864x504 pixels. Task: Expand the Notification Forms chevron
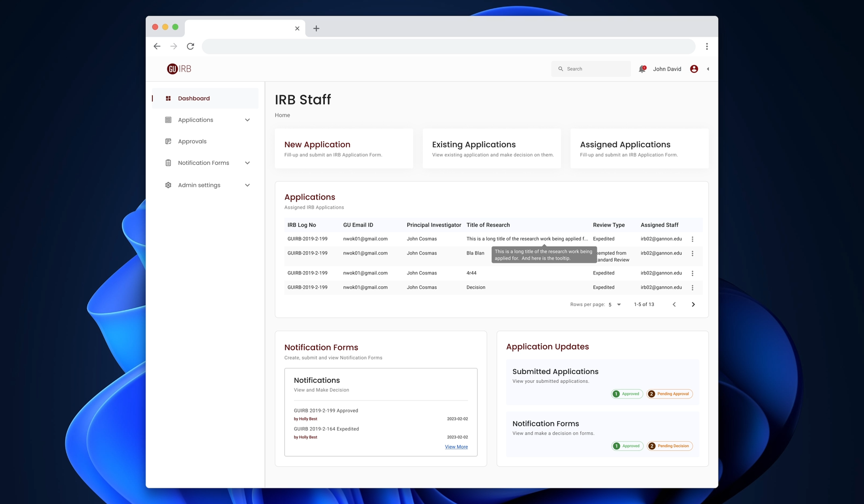click(247, 163)
